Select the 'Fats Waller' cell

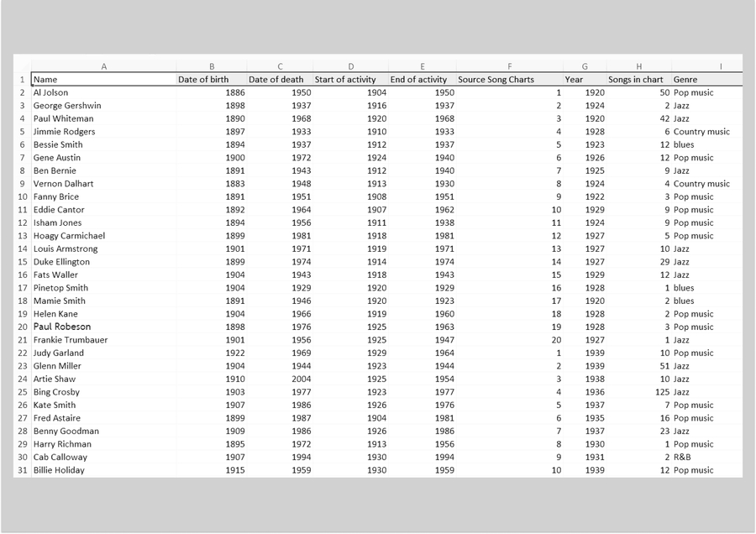(103, 275)
